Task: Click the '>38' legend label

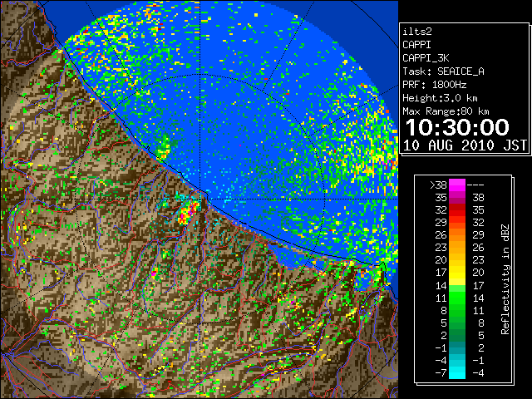Action: coord(438,185)
